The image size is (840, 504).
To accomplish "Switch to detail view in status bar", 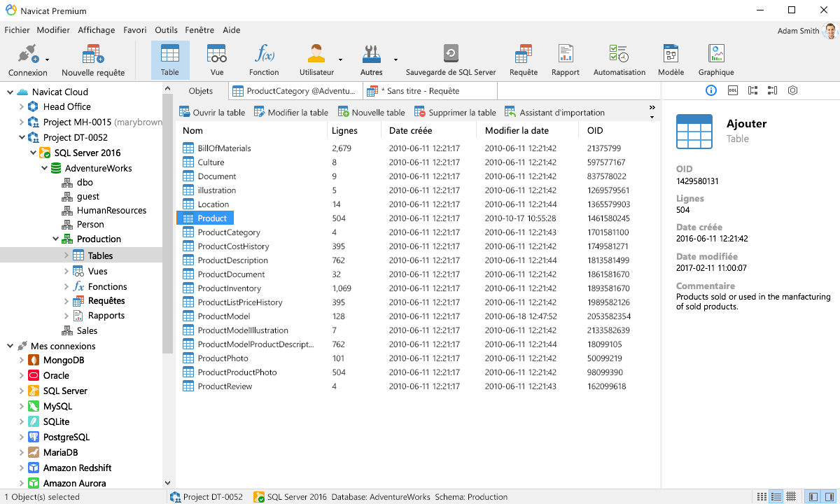I will click(x=776, y=496).
